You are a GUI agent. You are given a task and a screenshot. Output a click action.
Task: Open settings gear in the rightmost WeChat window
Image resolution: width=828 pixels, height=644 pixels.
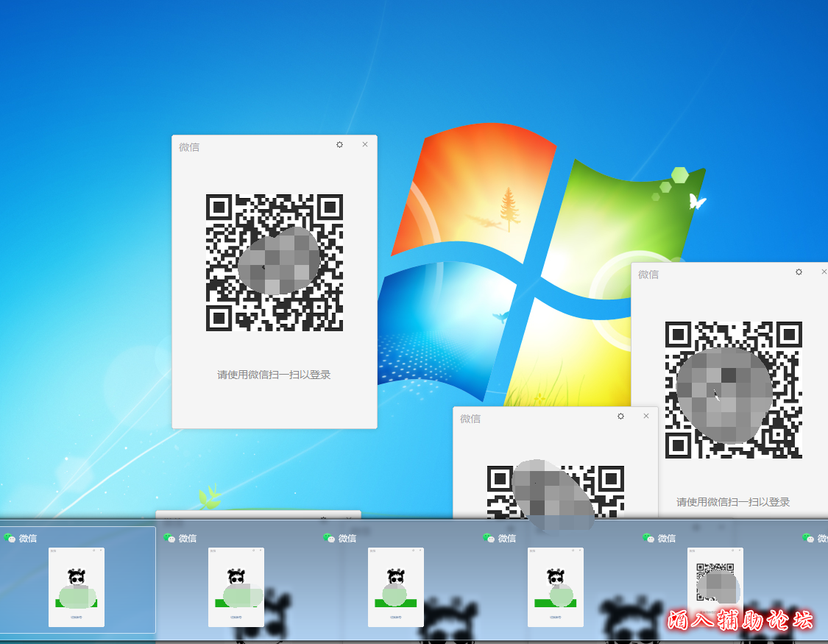pyautogui.click(x=799, y=272)
